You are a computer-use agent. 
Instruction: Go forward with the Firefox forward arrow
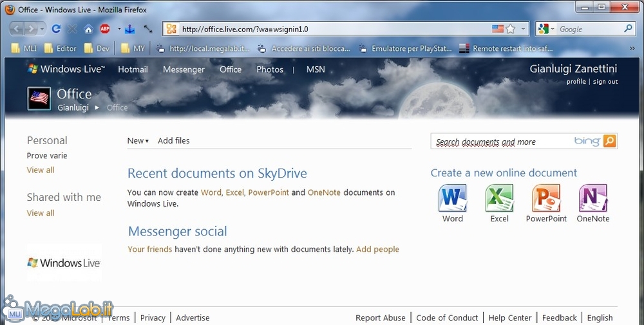pyautogui.click(x=31, y=29)
